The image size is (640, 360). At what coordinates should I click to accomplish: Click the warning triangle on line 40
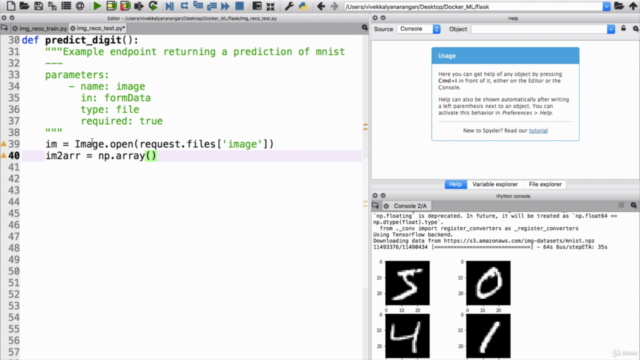point(4,155)
